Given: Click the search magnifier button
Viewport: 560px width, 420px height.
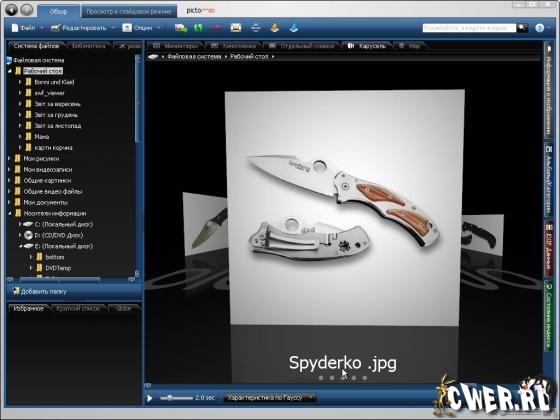Looking at the screenshot, I should tap(522, 28).
